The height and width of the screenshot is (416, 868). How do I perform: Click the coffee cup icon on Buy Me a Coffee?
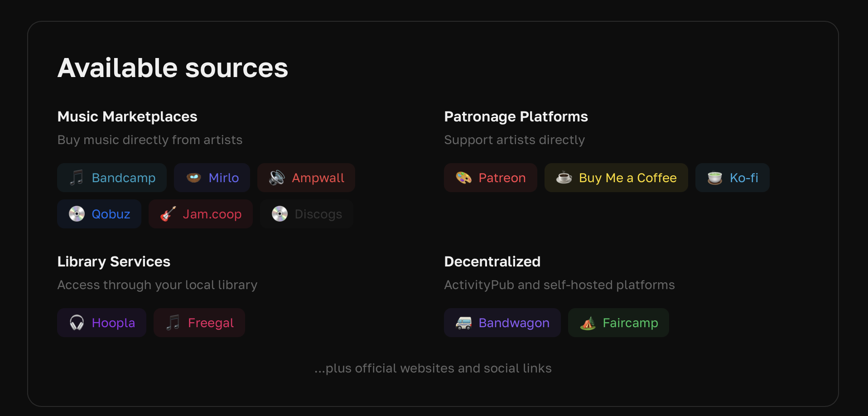pos(563,178)
